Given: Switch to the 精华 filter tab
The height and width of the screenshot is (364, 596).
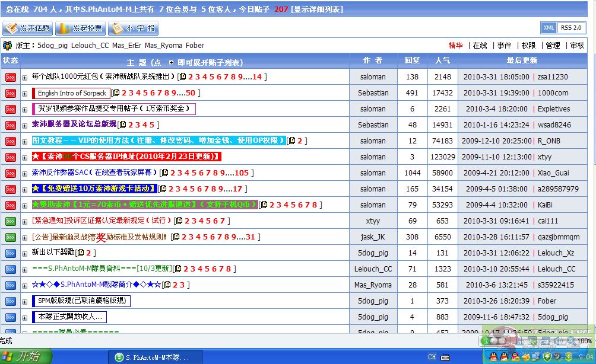Looking at the screenshot, I should pos(455,46).
